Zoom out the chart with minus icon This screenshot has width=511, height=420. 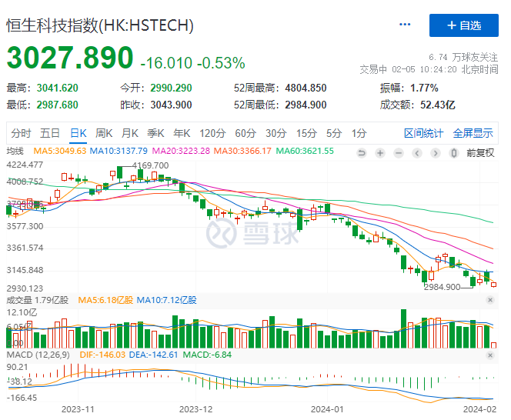click(x=399, y=153)
